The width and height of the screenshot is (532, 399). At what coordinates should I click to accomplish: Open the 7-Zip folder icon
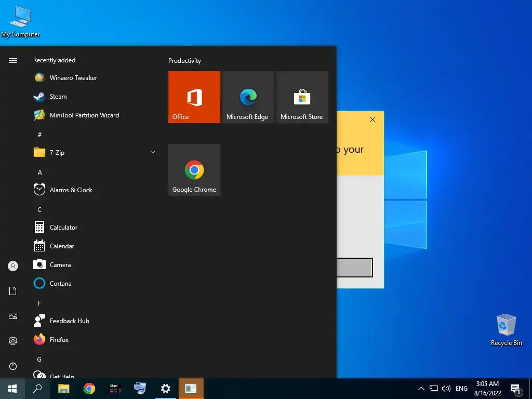point(39,152)
